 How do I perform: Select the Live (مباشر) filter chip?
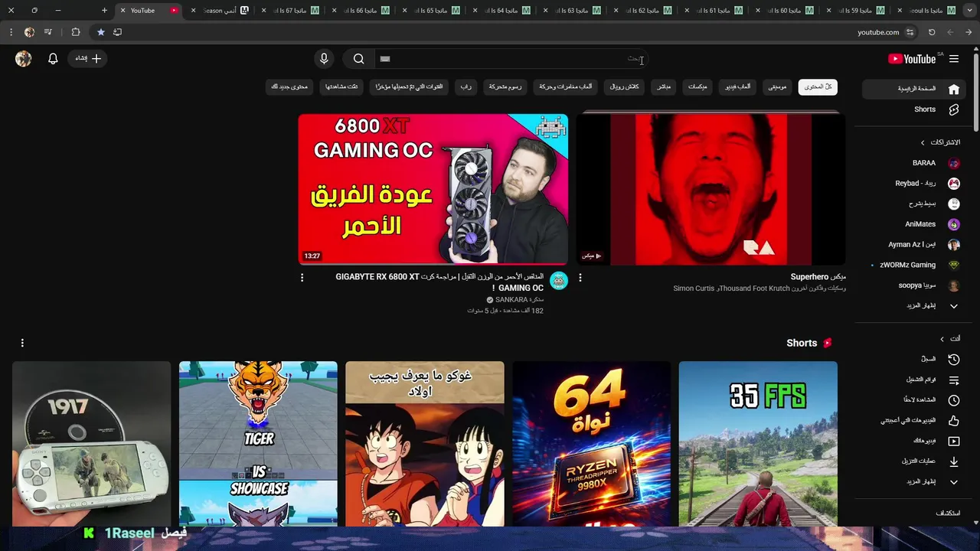[x=664, y=87]
